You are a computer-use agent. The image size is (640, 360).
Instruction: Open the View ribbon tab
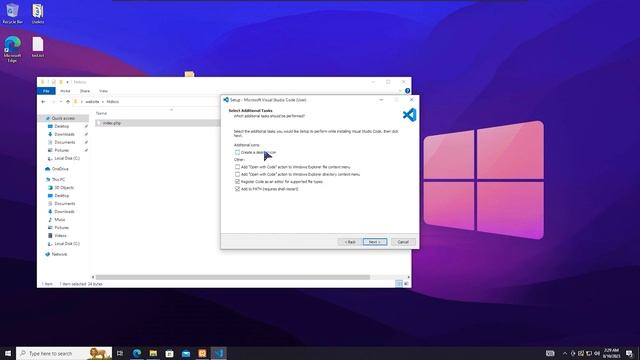(103, 91)
